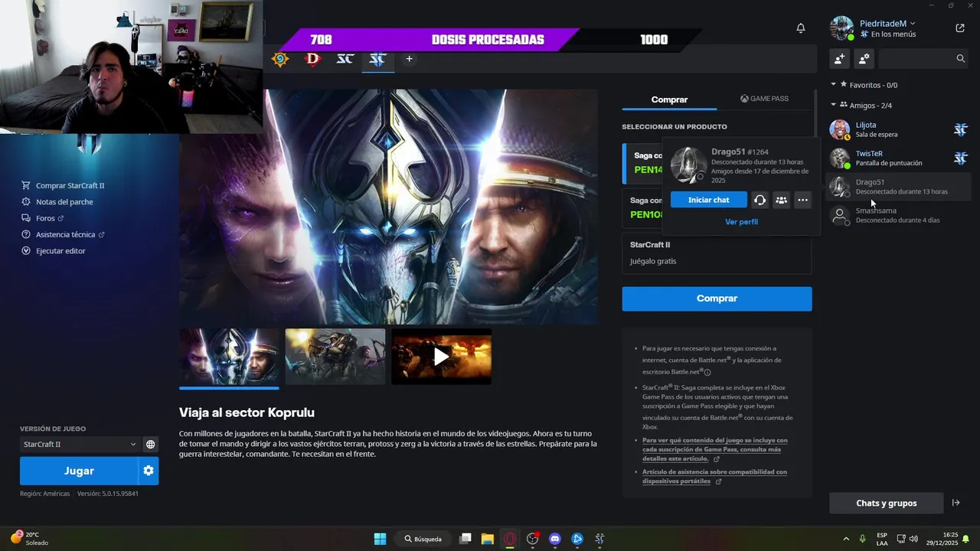
Task: Open Discord from the taskbar
Action: click(x=555, y=539)
